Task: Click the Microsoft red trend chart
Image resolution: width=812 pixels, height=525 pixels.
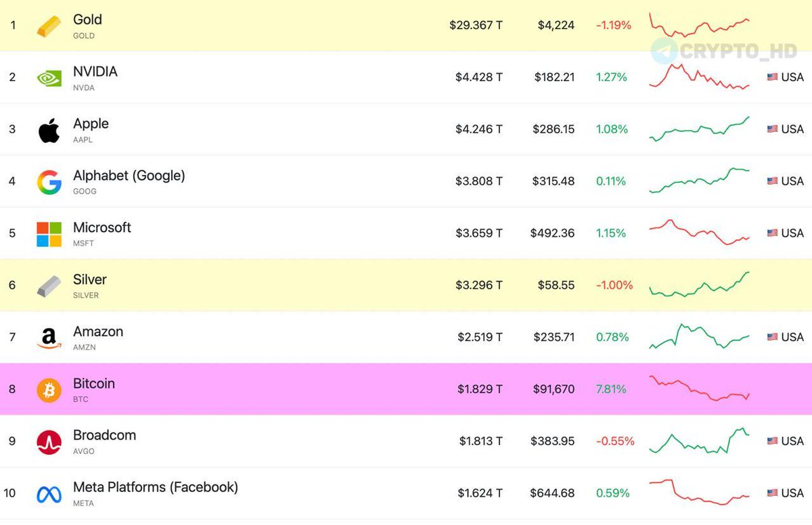Action: click(700, 233)
